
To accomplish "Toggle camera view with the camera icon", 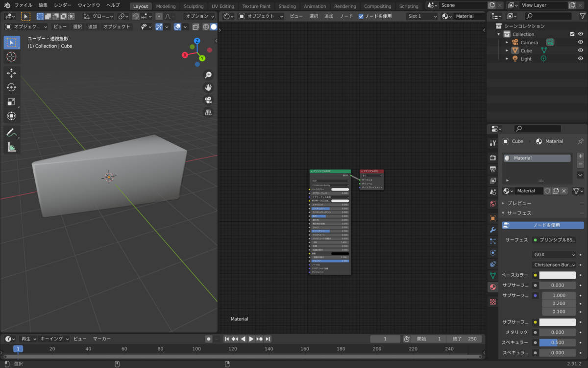I will tap(208, 100).
